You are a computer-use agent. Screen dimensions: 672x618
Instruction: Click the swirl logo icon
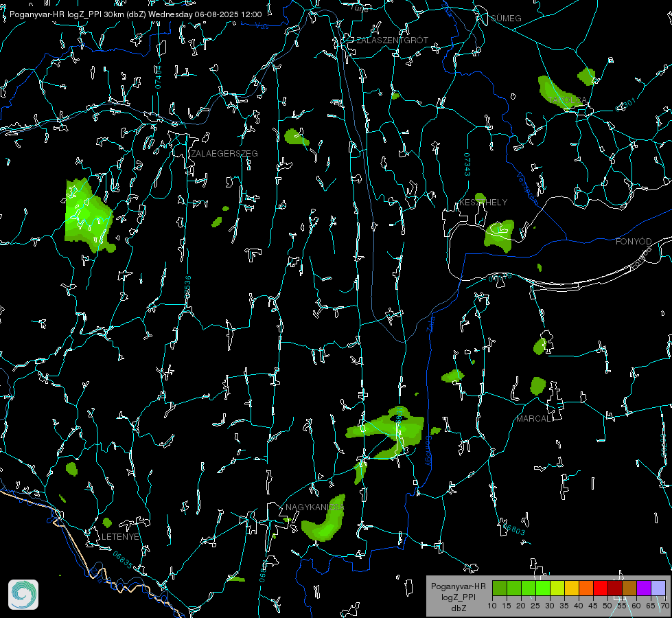pos(23,595)
